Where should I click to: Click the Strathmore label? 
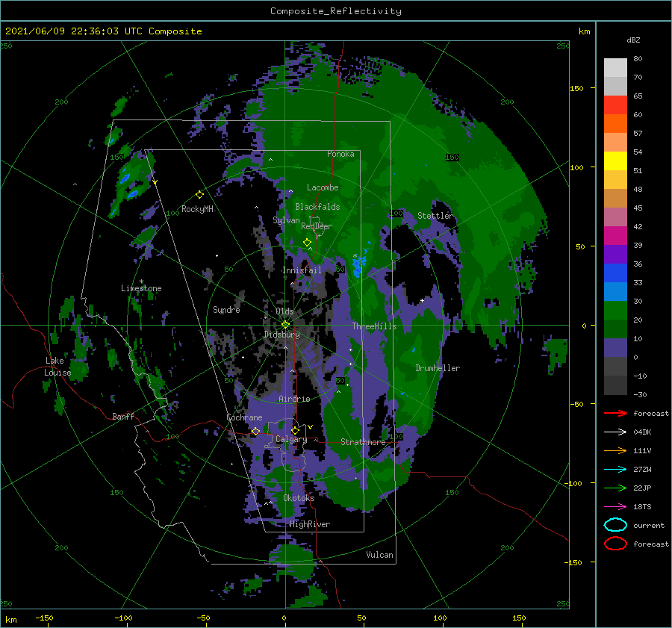pyautogui.click(x=363, y=442)
